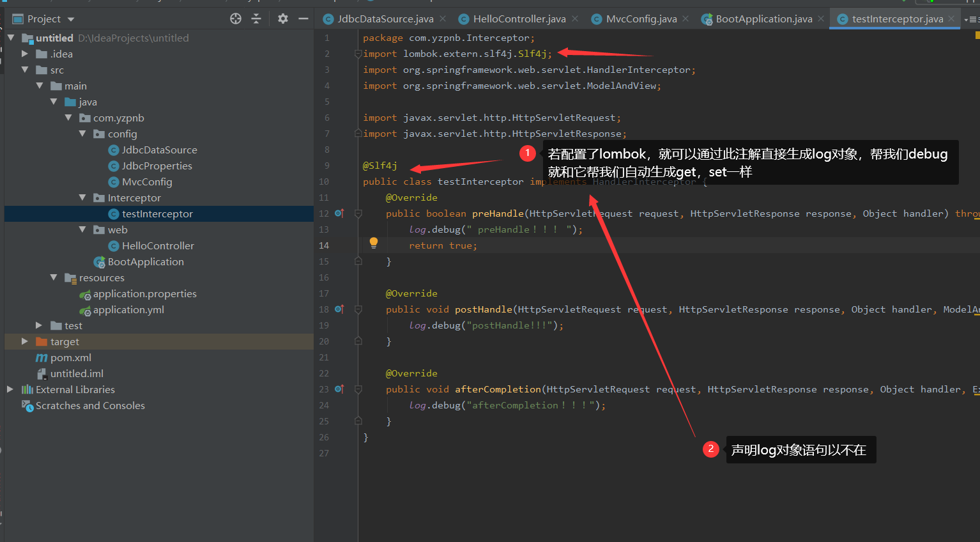Close the MvcConfig.java tab

685,19
